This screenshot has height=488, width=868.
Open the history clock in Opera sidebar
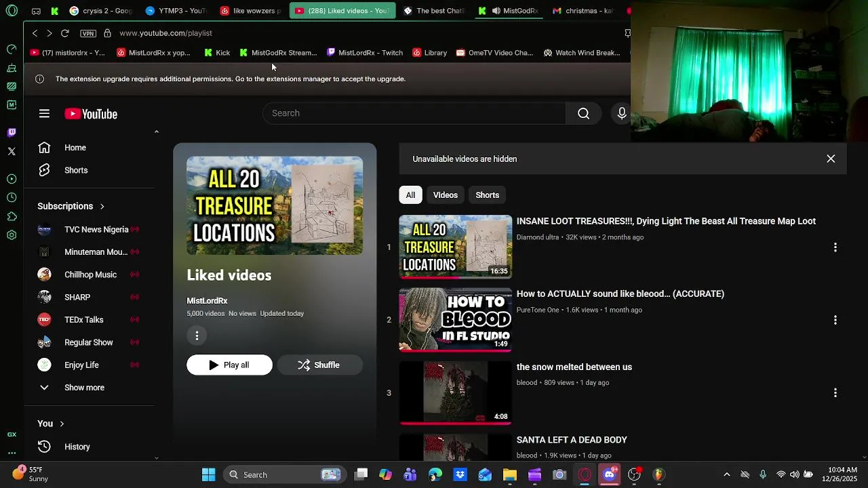[x=12, y=197]
